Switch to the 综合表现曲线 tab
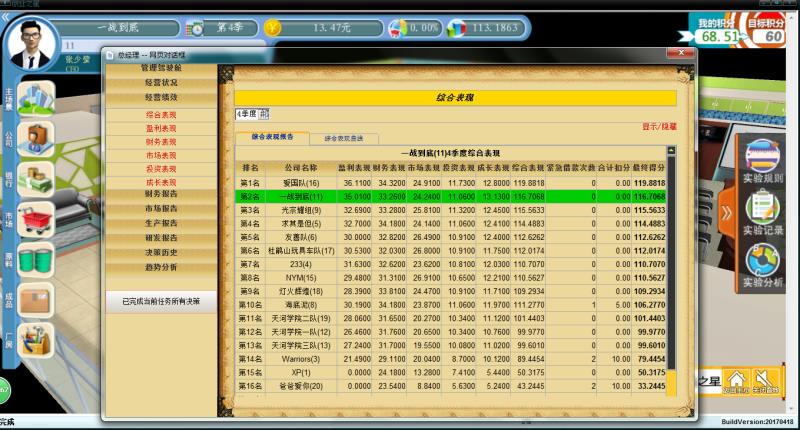The height and width of the screenshot is (430, 800). (x=343, y=137)
